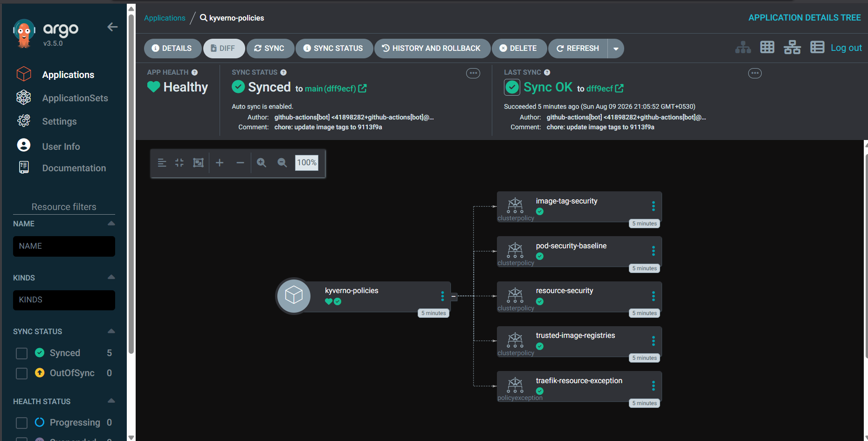Click the sidebar vertical scrollbar
868x441 pixels.
coord(131,184)
